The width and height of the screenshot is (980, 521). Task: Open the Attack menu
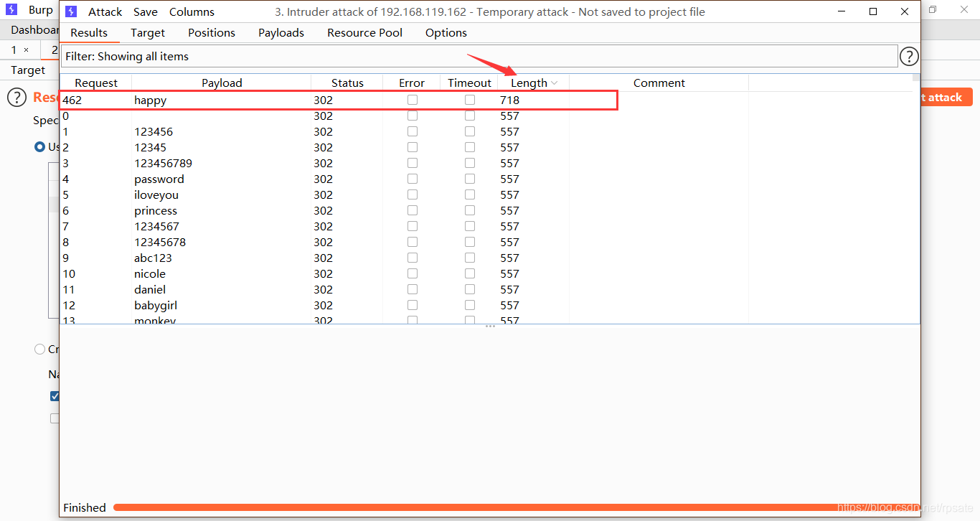point(105,11)
